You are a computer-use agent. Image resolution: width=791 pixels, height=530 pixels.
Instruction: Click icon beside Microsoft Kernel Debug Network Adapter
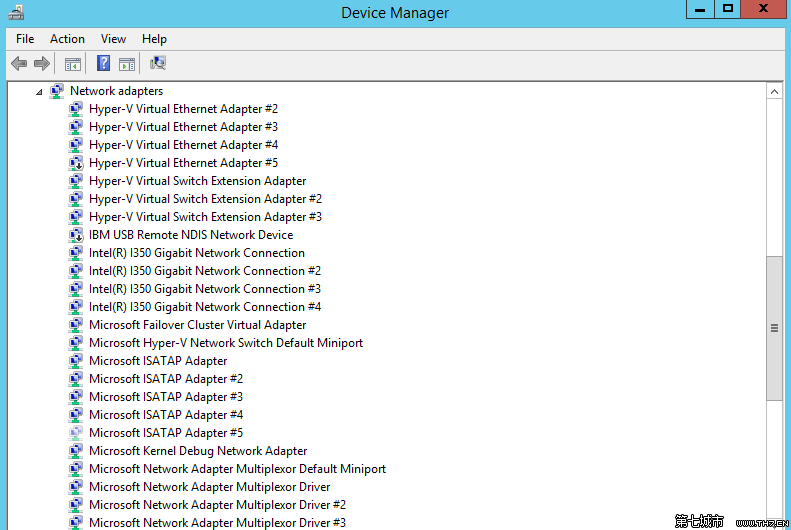coord(76,451)
